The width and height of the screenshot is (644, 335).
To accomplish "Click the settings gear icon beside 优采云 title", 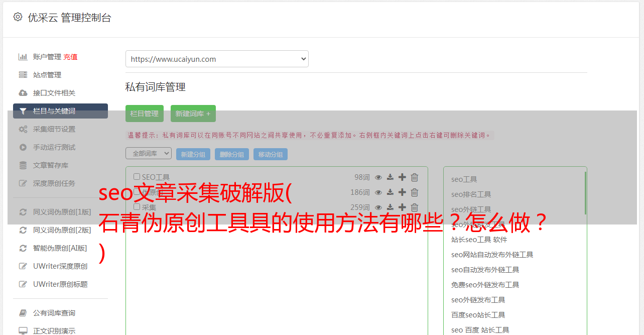I will [x=18, y=17].
